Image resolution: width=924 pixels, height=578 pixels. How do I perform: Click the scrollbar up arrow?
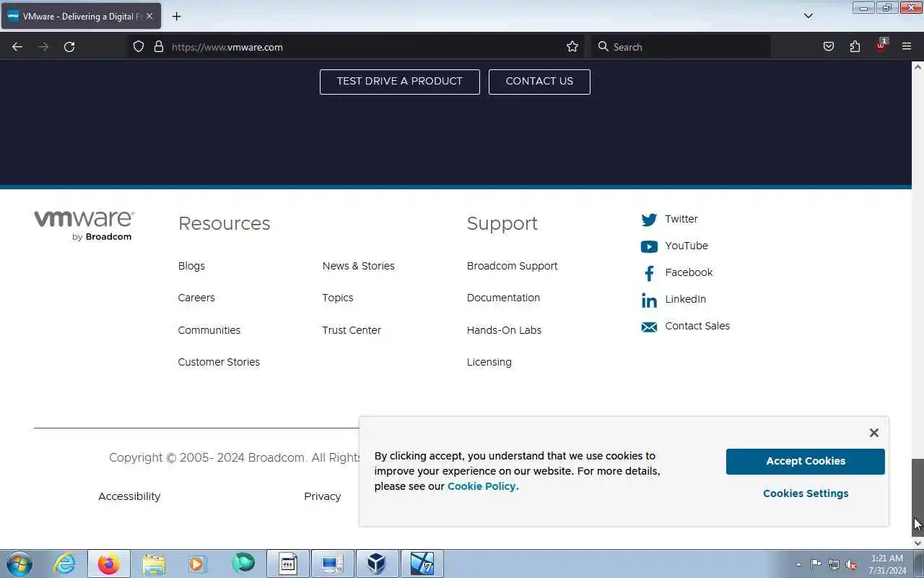(918, 67)
